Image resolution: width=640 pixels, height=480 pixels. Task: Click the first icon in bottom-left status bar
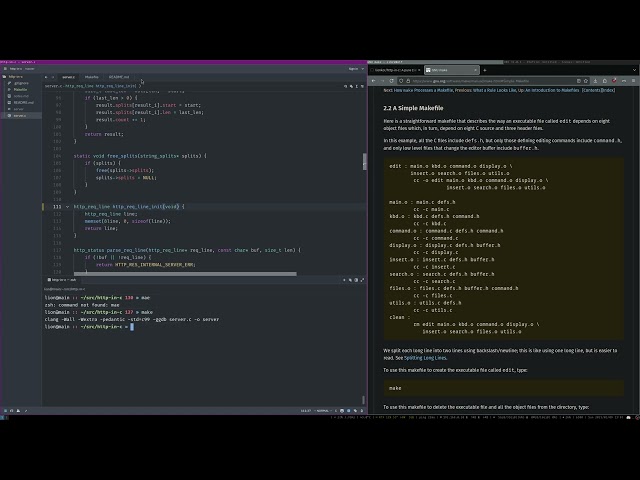point(5,411)
